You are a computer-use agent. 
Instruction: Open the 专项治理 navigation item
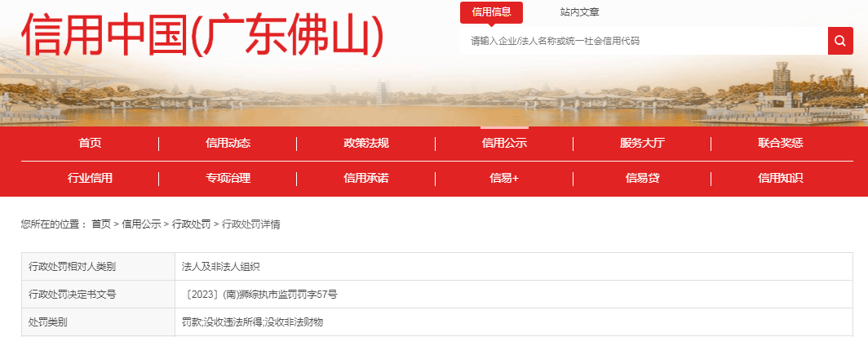[228, 178]
